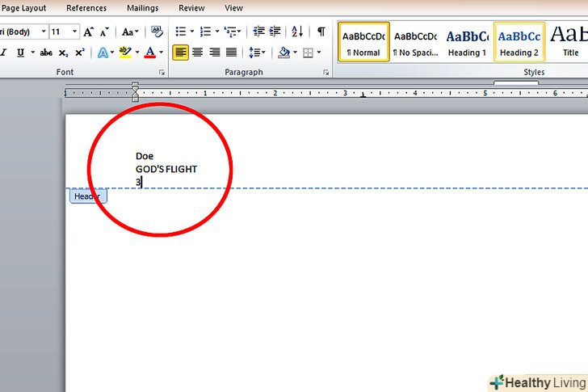Screen dimensions: 588x392
Task: Click the GOD'S FLIGHT header text
Action: click(x=166, y=169)
